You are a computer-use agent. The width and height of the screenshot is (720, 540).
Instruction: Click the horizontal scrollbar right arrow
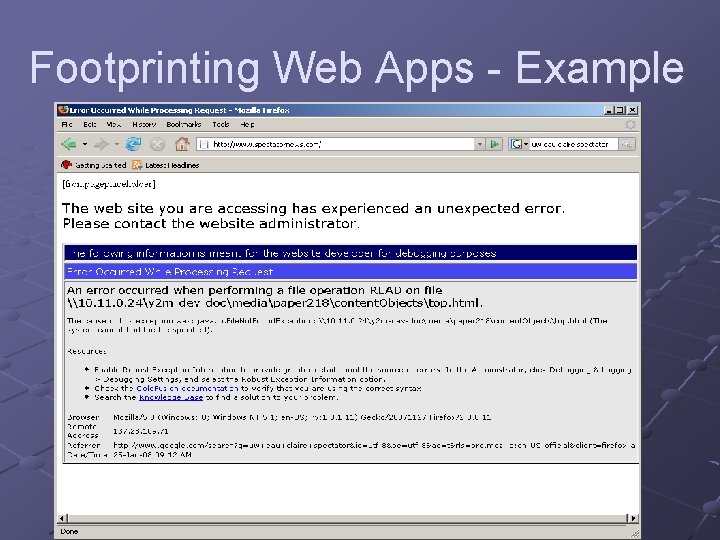click(x=633, y=518)
